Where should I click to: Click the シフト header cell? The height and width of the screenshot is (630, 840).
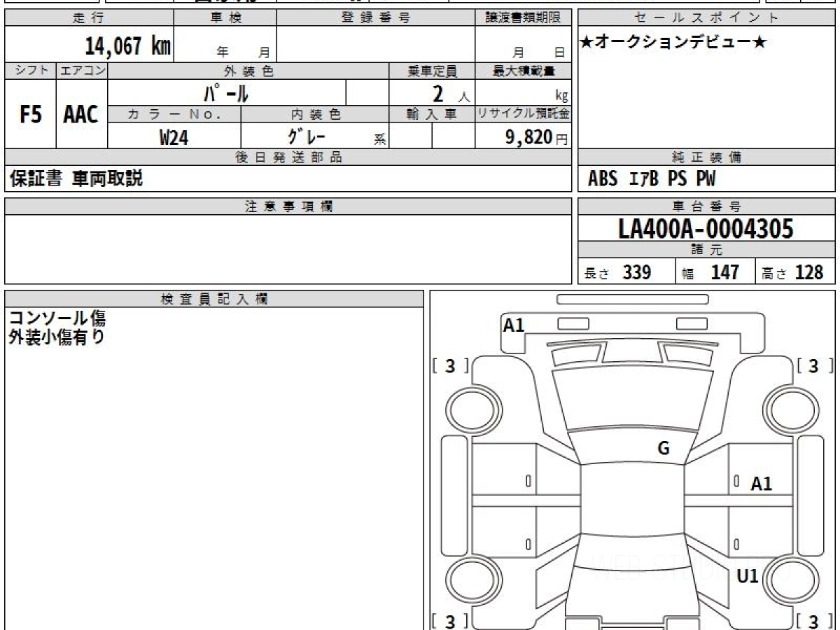(x=31, y=71)
